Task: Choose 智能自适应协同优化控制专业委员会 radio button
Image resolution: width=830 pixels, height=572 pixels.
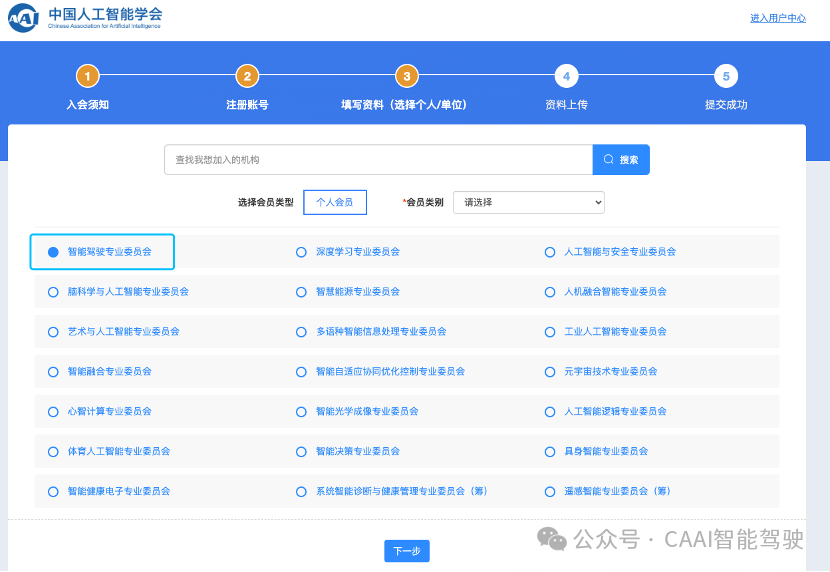Action: pyautogui.click(x=301, y=372)
